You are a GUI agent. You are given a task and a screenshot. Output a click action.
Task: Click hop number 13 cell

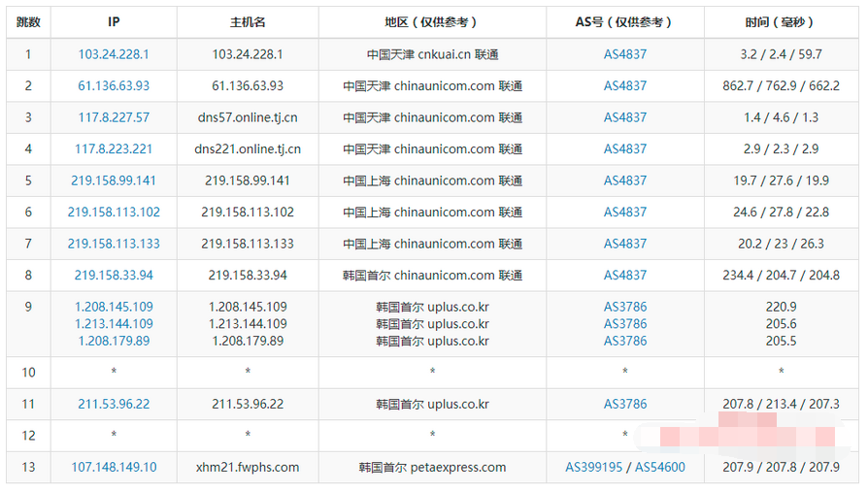click(x=28, y=467)
